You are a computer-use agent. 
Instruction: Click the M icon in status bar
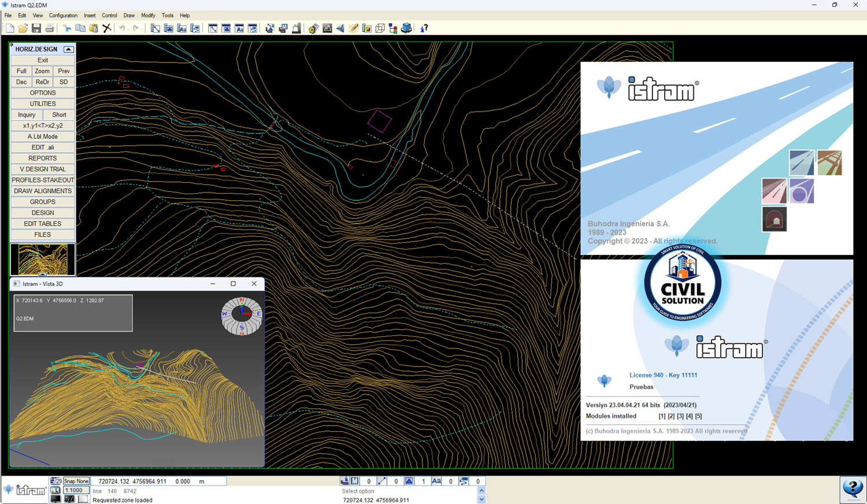pyautogui.click(x=355, y=481)
